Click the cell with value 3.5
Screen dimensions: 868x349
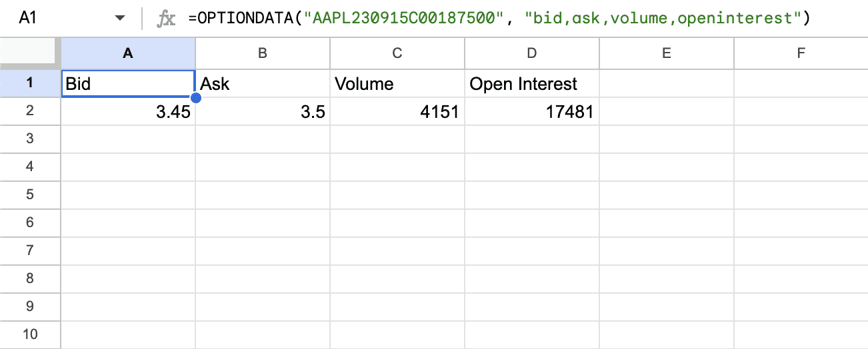coord(263,112)
